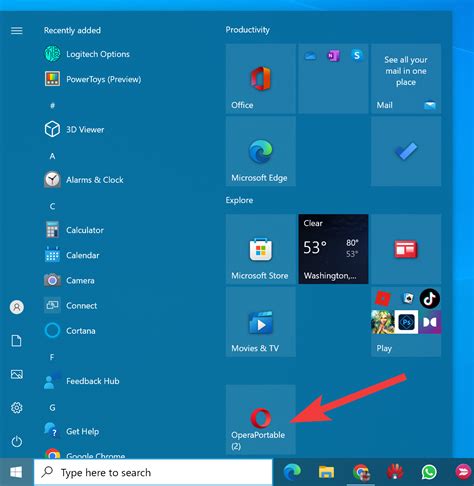Click the OneDrive icon in tile folder
This screenshot has width=474, height=486.
[x=310, y=56]
